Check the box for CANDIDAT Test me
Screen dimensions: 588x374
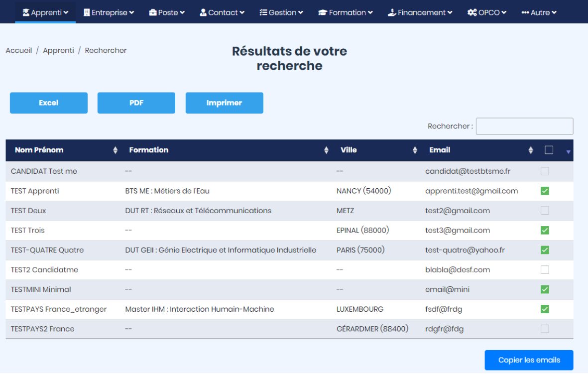545,171
